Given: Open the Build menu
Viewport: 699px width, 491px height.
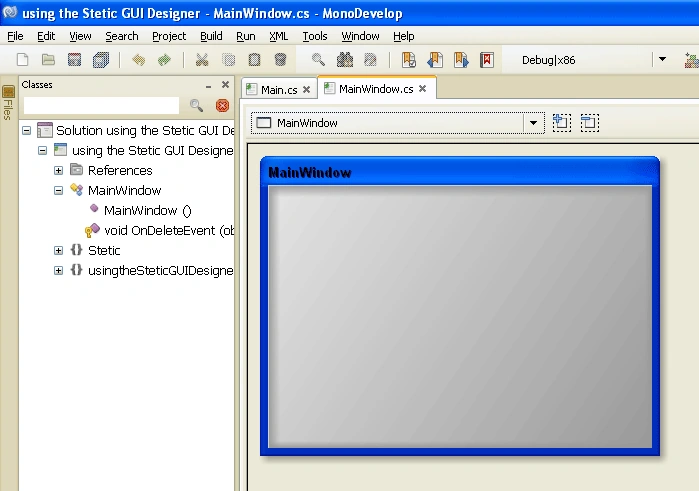Looking at the screenshot, I should [x=211, y=36].
